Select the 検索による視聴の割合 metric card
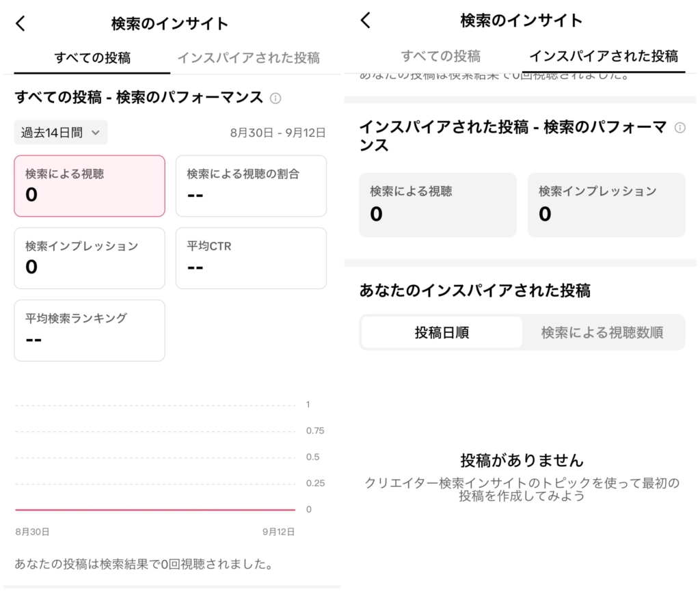This screenshot has height=592, width=700. 251,186
